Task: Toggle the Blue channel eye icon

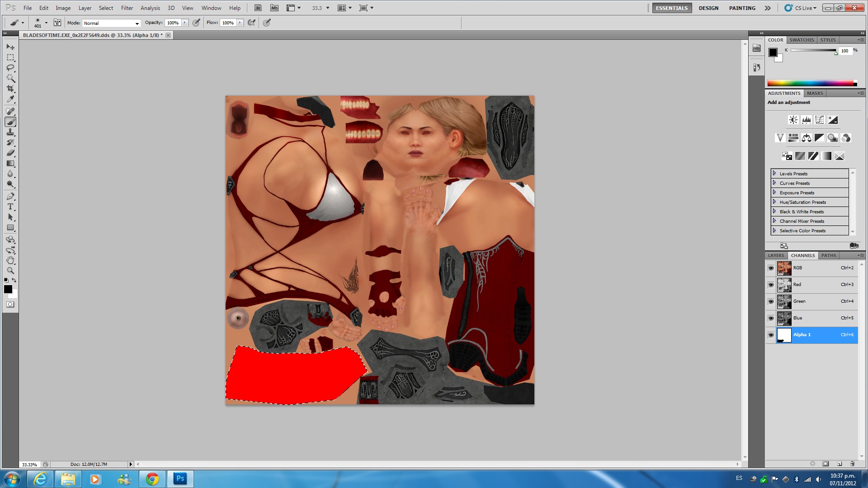Action: (771, 318)
